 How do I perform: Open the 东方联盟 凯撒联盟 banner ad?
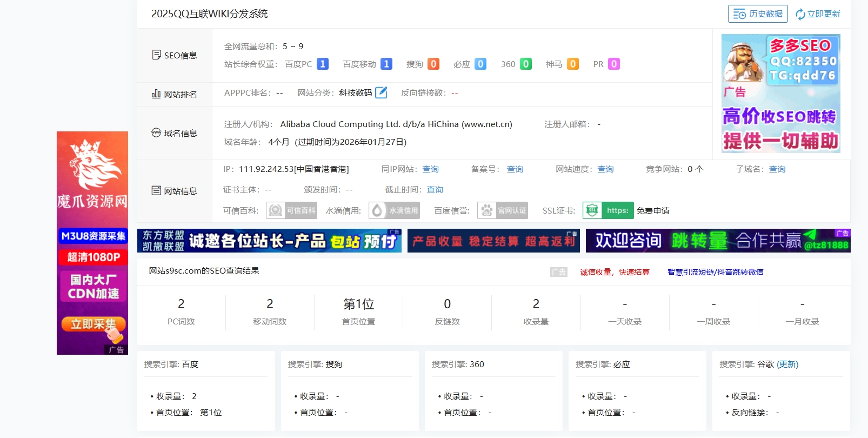(269, 241)
